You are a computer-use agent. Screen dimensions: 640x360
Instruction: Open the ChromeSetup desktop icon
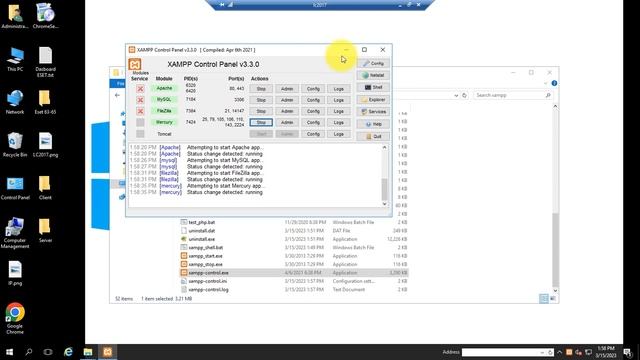click(x=45, y=16)
